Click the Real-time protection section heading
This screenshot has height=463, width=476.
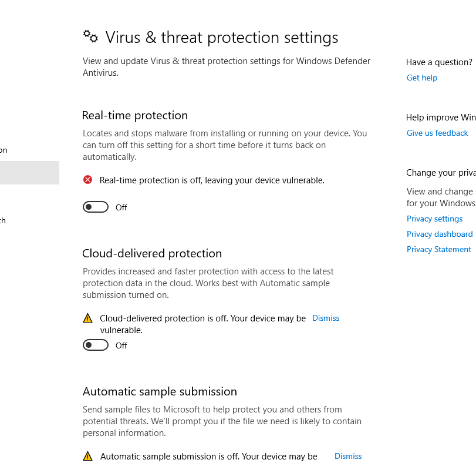(x=135, y=115)
